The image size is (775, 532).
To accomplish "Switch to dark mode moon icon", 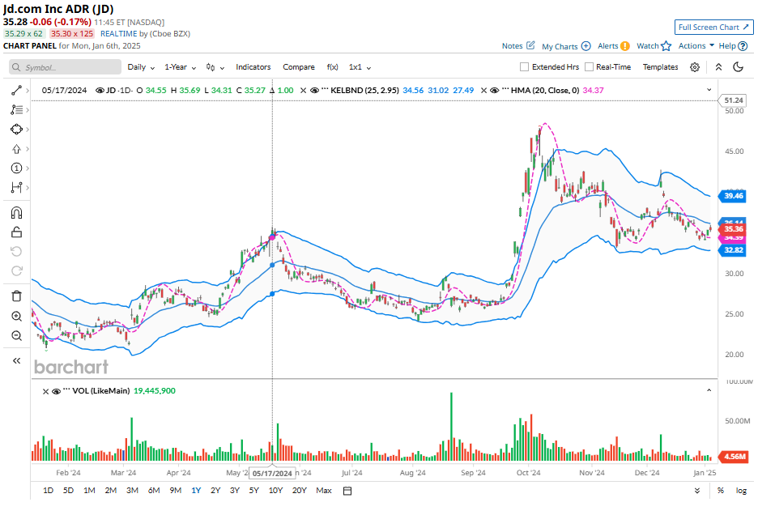I will pyautogui.click(x=738, y=67).
